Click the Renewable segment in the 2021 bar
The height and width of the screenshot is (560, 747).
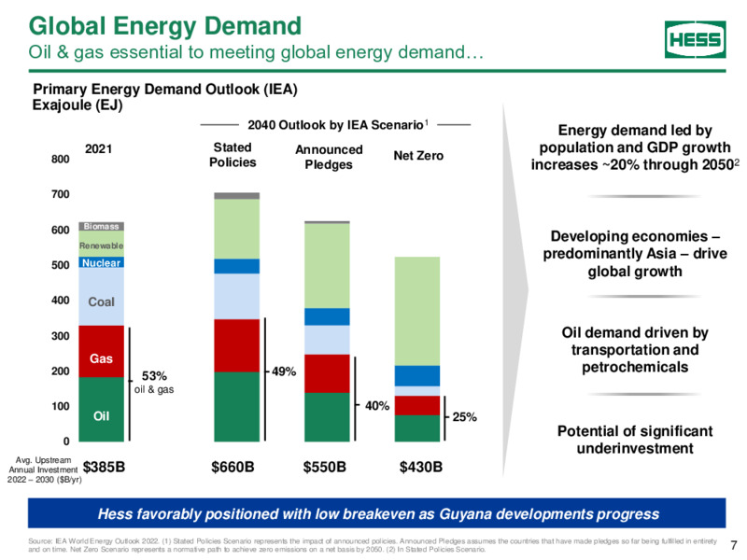tap(102, 245)
